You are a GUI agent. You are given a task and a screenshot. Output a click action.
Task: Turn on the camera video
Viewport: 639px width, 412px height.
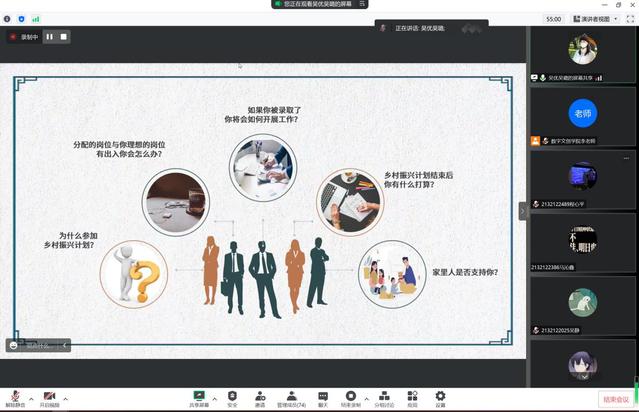click(x=49, y=396)
